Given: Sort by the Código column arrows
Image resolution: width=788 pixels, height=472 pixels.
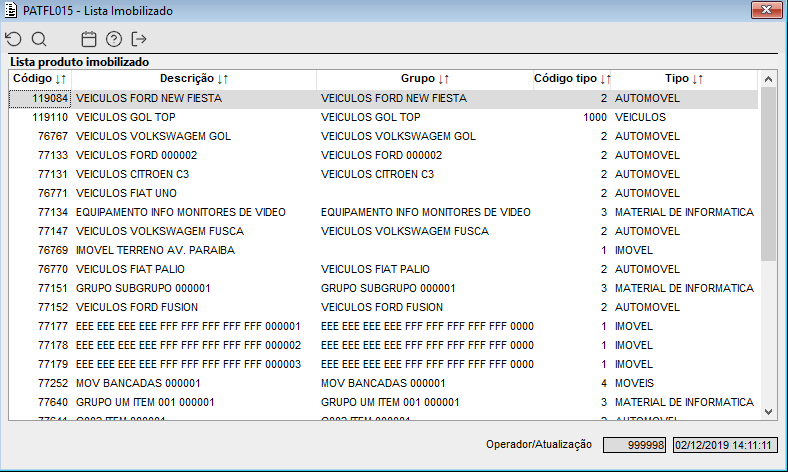Looking at the screenshot, I should pyautogui.click(x=61, y=79).
